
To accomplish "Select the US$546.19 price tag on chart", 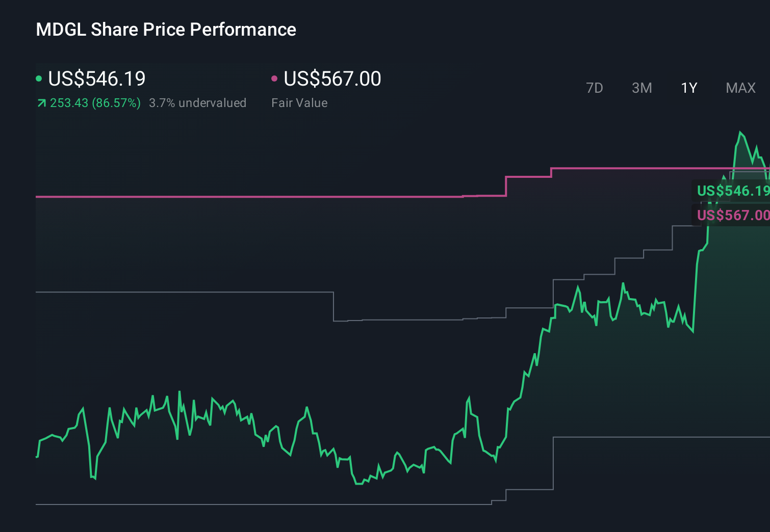I will point(734,191).
